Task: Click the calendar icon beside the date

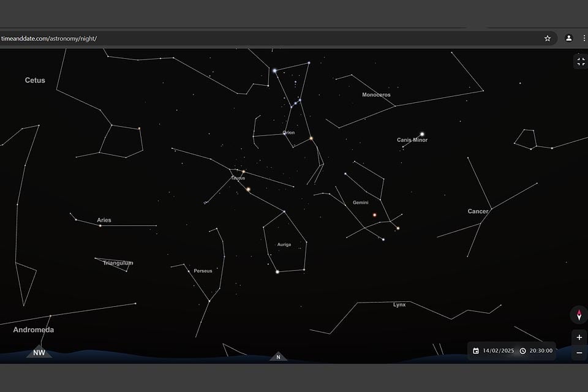Action: (x=477, y=350)
